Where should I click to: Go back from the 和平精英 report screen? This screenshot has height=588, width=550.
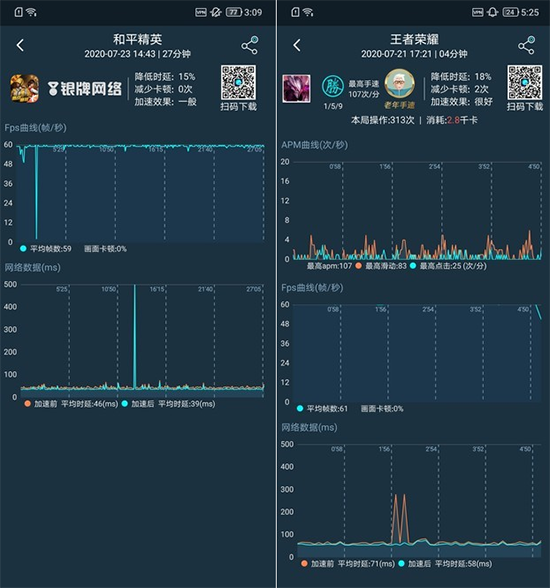click(x=20, y=45)
